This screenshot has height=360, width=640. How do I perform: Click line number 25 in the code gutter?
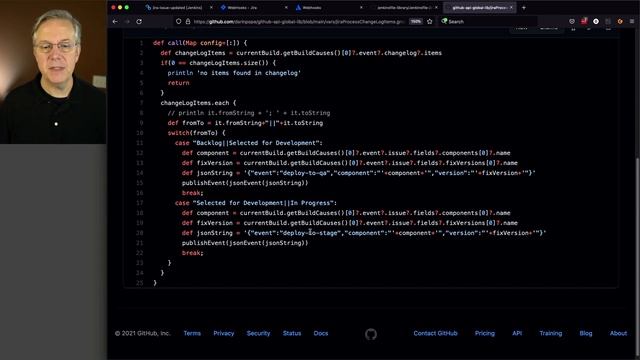[x=140, y=283]
